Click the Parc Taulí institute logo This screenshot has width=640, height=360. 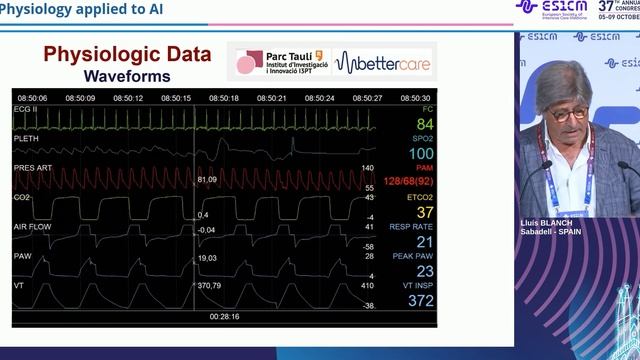tap(282, 62)
